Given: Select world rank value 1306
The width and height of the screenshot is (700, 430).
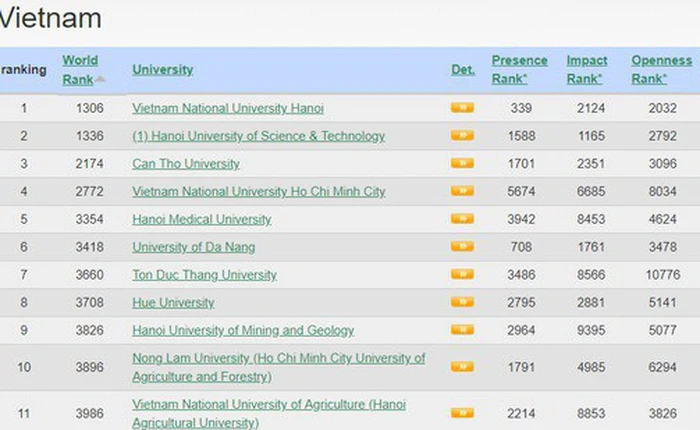Looking at the screenshot, I should 89,108.
